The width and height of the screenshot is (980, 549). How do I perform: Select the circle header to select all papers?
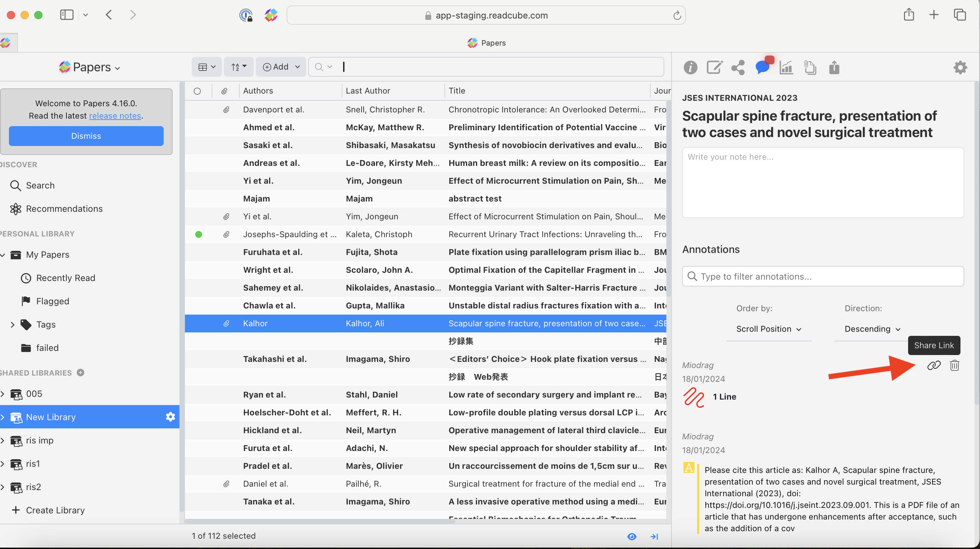[x=198, y=90]
